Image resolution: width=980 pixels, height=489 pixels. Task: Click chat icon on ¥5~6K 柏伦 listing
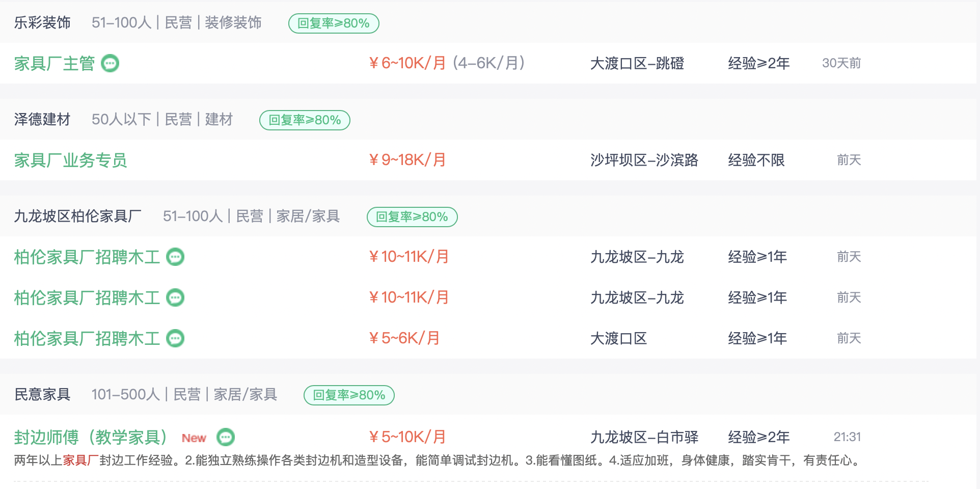(x=175, y=338)
